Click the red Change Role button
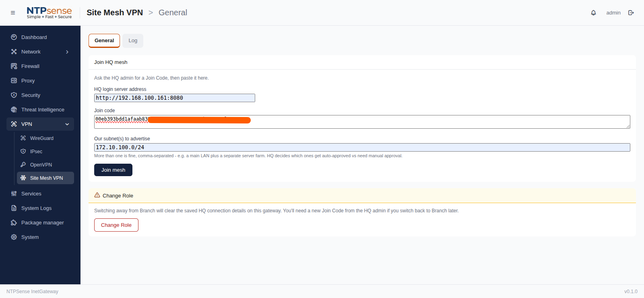 coord(116,225)
